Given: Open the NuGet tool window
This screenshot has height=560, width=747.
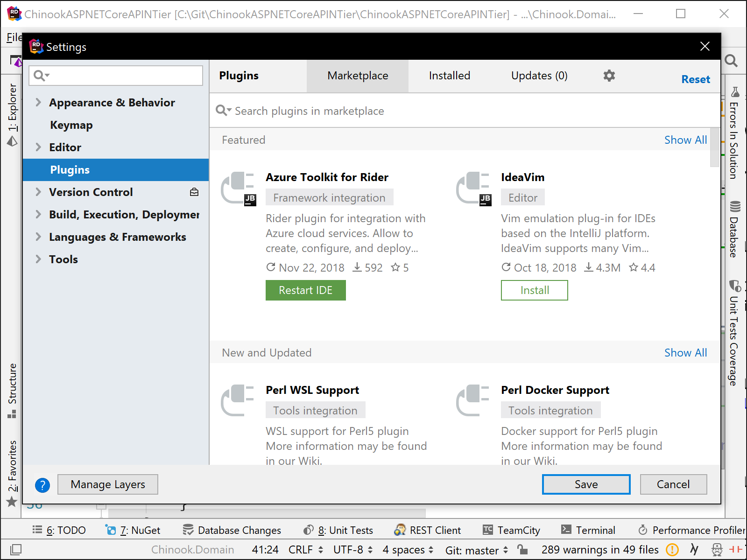Looking at the screenshot, I should point(133,530).
